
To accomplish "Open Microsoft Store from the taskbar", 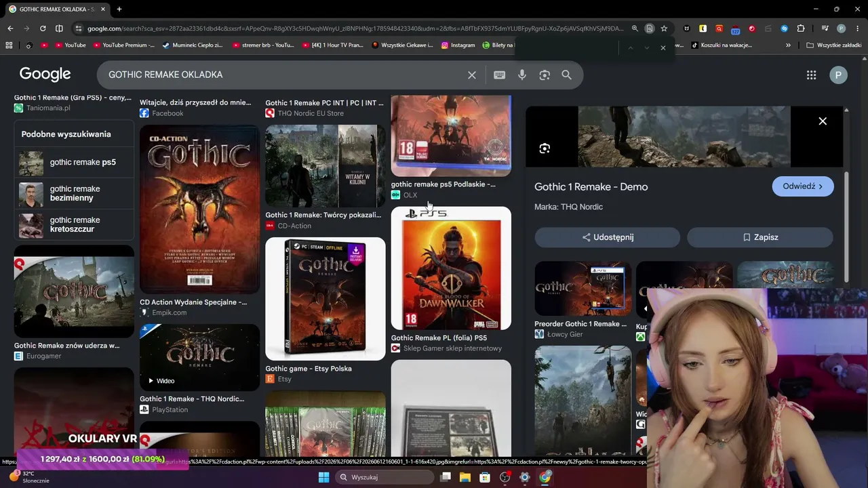I will pyautogui.click(x=485, y=477).
